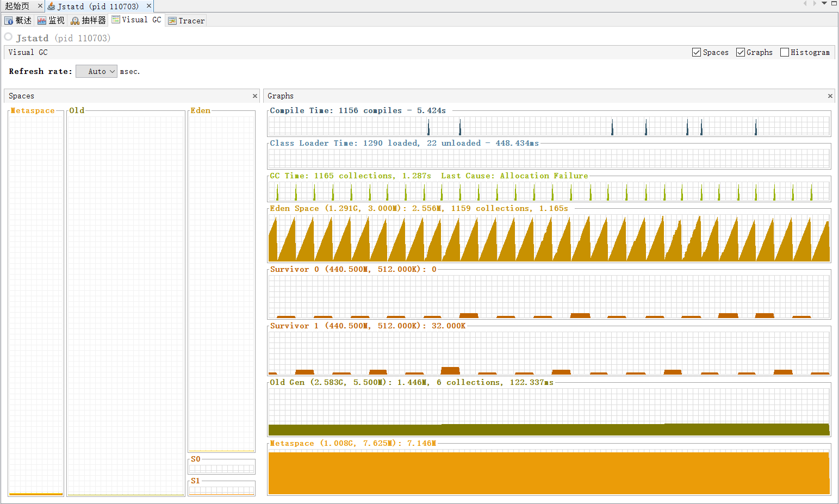Click the status circle beside Jstatd heading
This screenshot has height=504, width=839.
point(8,37)
